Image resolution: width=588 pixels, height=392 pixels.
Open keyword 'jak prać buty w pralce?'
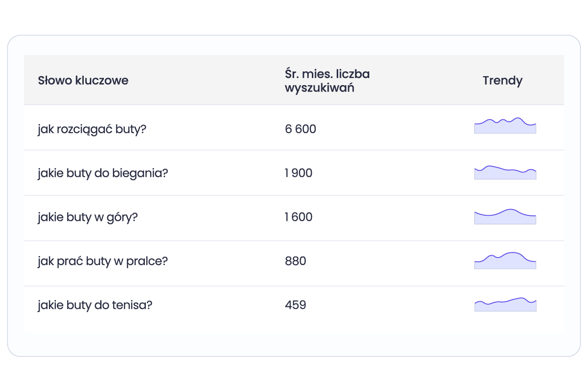point(103,261)
